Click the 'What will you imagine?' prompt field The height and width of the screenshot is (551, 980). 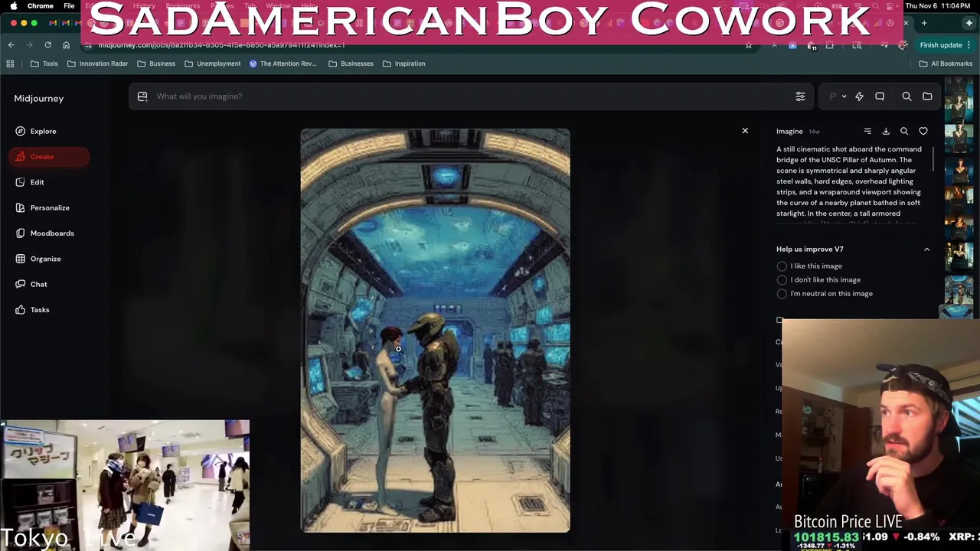[471, 96]
